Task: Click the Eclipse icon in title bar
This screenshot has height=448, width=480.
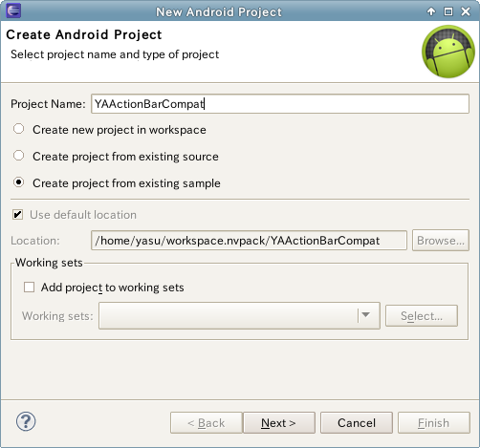Action: [x=13, y=11]
